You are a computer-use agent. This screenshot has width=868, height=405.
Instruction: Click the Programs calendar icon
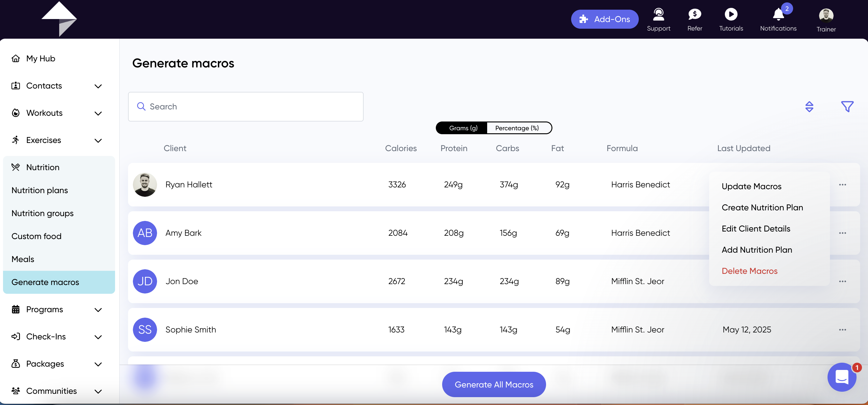point(15,309)
